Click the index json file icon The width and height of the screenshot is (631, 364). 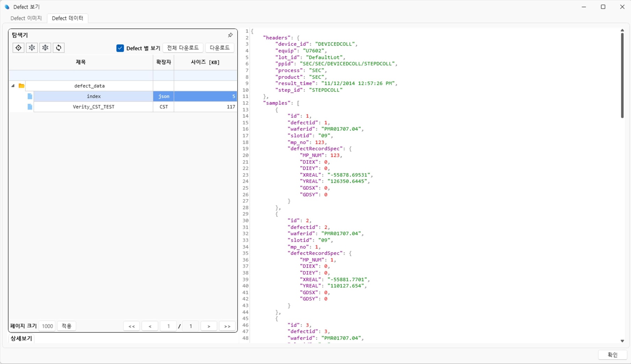click(x=30, y=96)
